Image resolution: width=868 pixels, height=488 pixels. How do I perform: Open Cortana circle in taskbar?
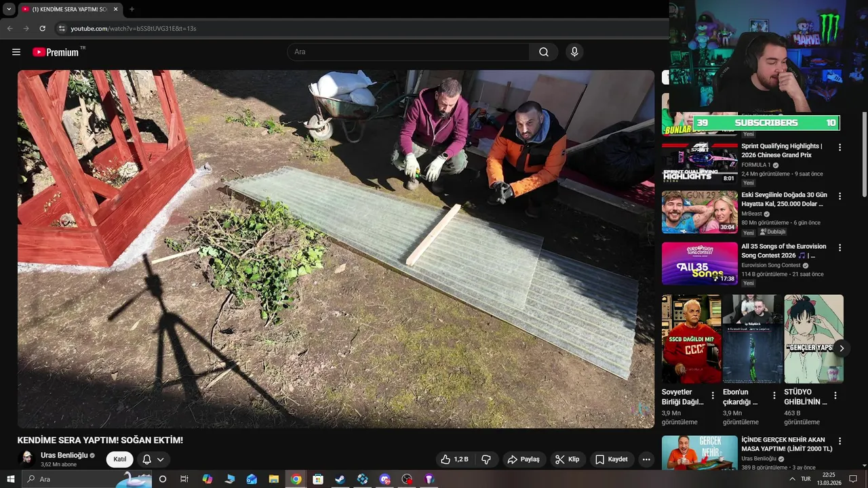[x=163, y=479]
